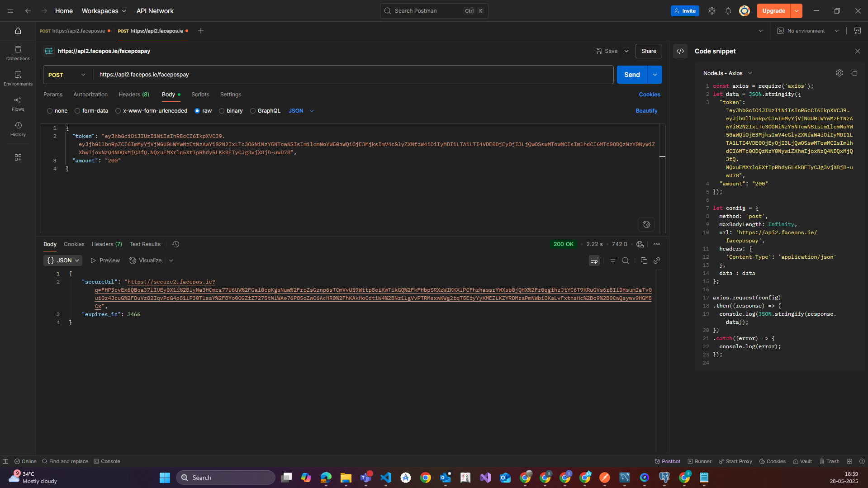868x488 pixels.
Task: Click the settings gear in top bar
Action: pyautogui.click(x=712, y=11)
